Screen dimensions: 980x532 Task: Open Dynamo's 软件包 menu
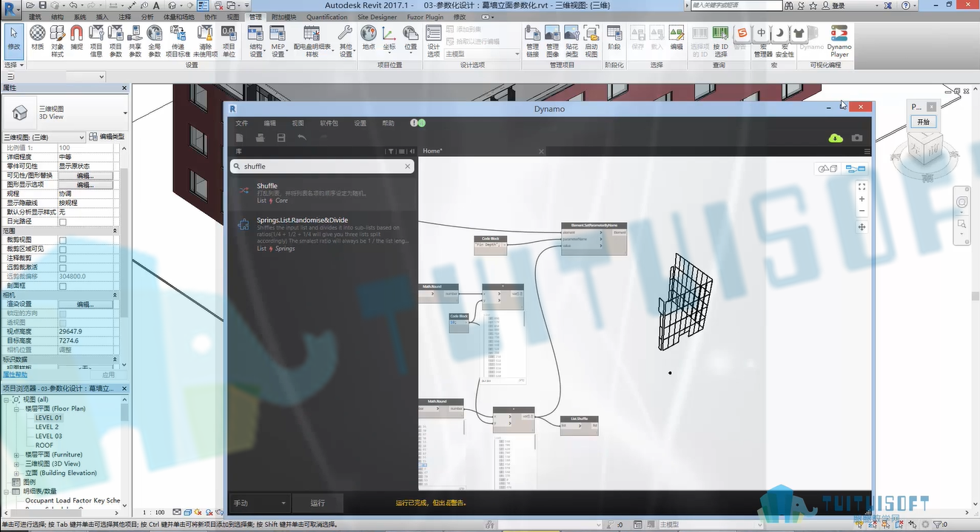click(x=329, y=123)
